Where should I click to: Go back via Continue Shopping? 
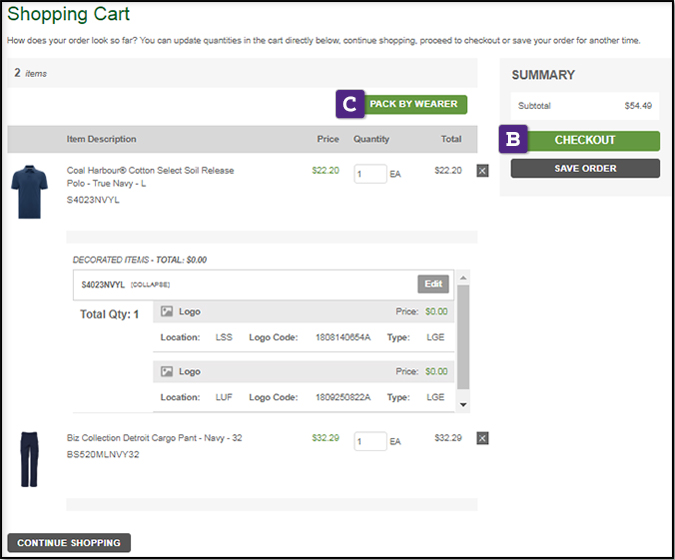tap(69, 543)
